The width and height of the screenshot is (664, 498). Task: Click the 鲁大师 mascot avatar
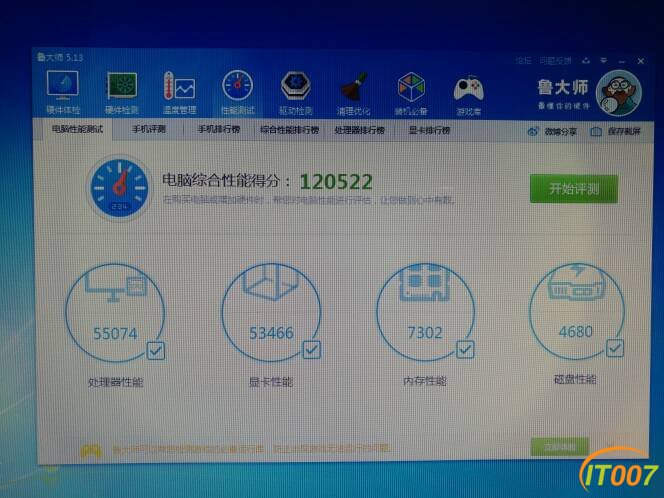click(619, 94)
